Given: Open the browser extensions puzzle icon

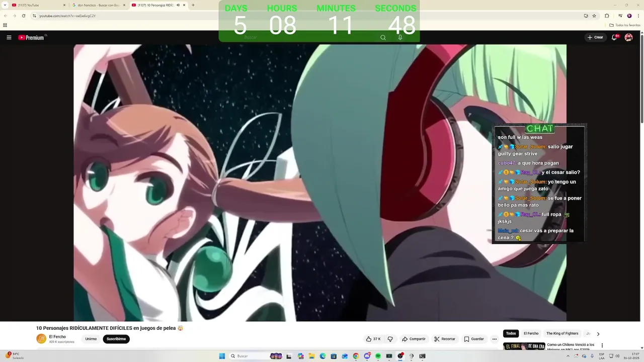Looking at the screenshot, I should 607,16.
